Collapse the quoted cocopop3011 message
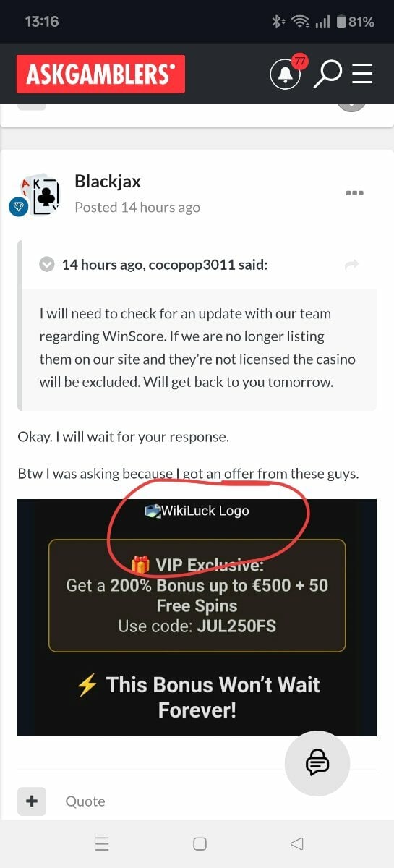The width and height of the screenshot is (394, 868). pos(46,265)
